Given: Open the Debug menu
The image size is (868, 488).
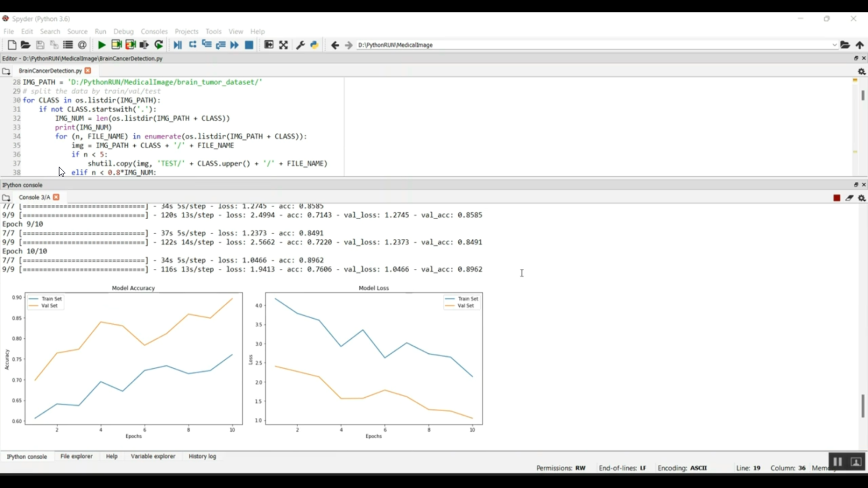Looking at the screenshot, I should [x=123, y=32].
